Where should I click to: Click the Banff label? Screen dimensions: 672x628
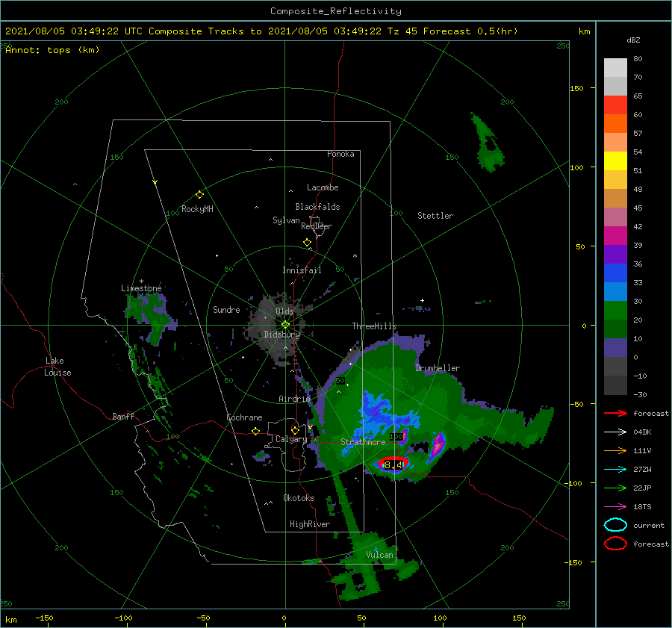tap(123, 416)
